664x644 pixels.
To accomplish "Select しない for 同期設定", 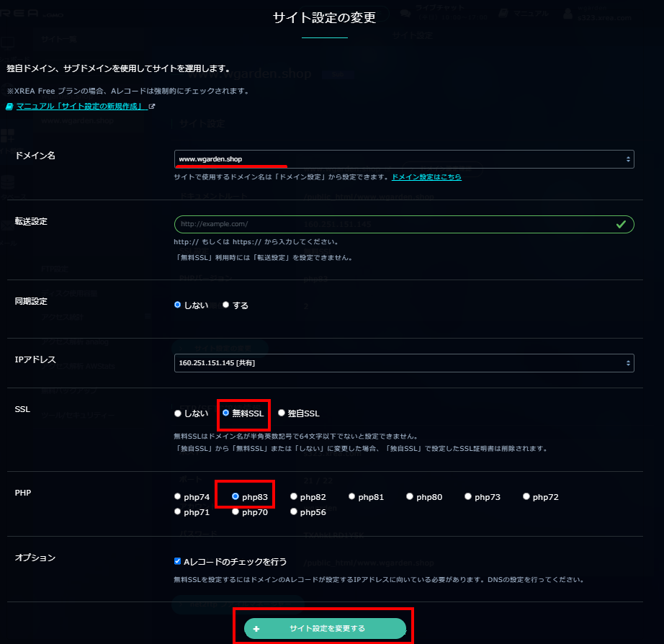I will point(178,305).
